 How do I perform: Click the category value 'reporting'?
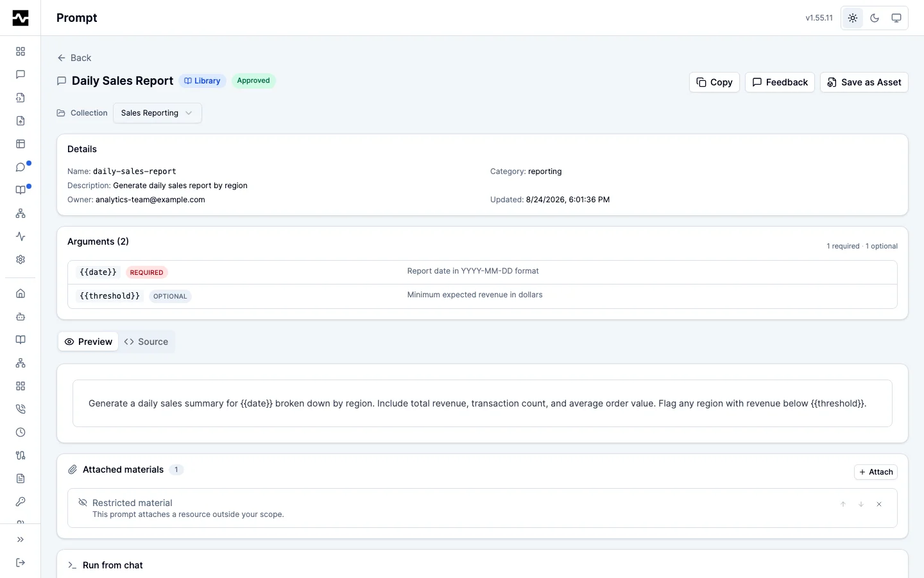pyautogui.click(x=545, y=171)
